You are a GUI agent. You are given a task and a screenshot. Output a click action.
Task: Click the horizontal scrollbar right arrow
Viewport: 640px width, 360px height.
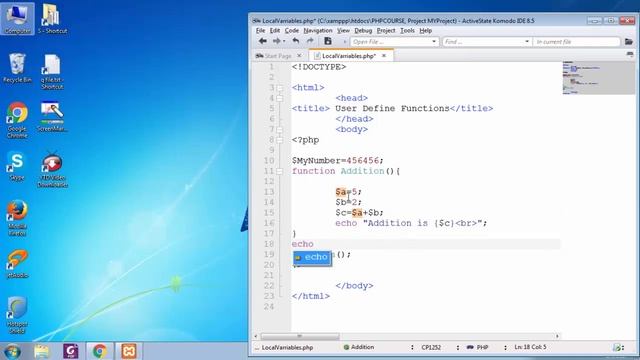[557, 336]
